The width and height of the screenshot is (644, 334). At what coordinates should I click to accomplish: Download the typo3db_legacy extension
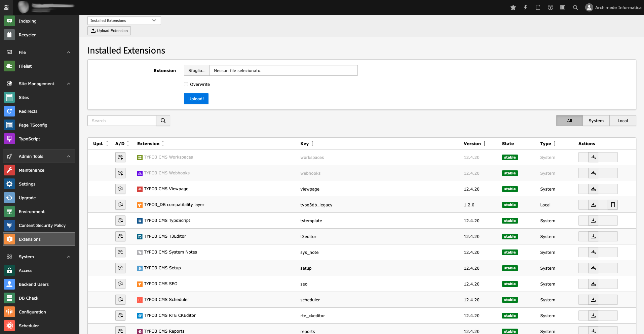tap(593, 205)
